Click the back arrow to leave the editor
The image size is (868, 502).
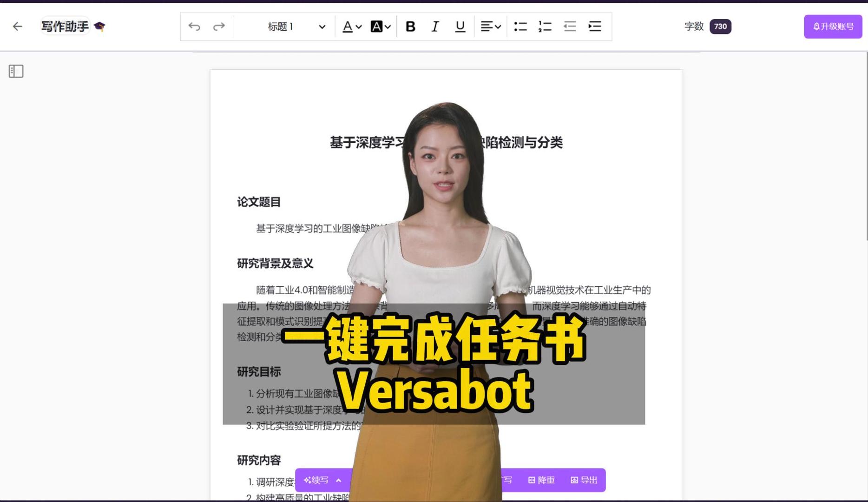(17, 26)
